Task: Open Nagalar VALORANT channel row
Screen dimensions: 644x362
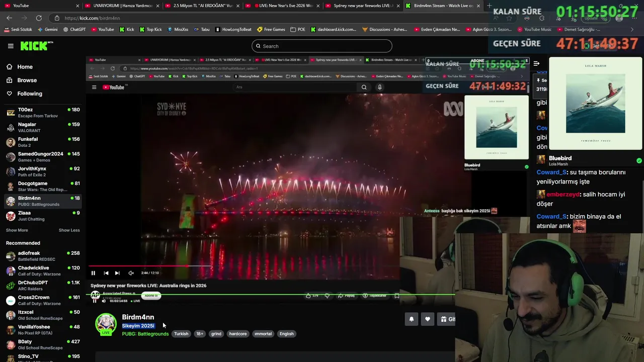Action: [42, 127]
